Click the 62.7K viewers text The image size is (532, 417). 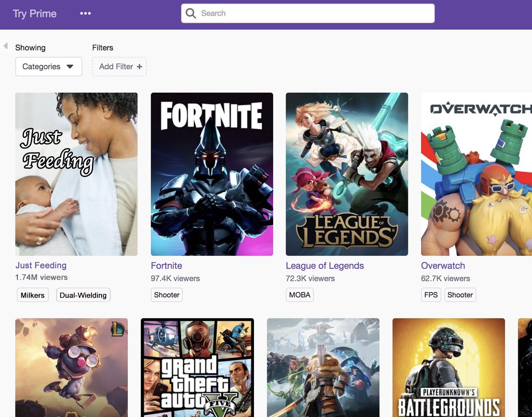pos(446,279)
